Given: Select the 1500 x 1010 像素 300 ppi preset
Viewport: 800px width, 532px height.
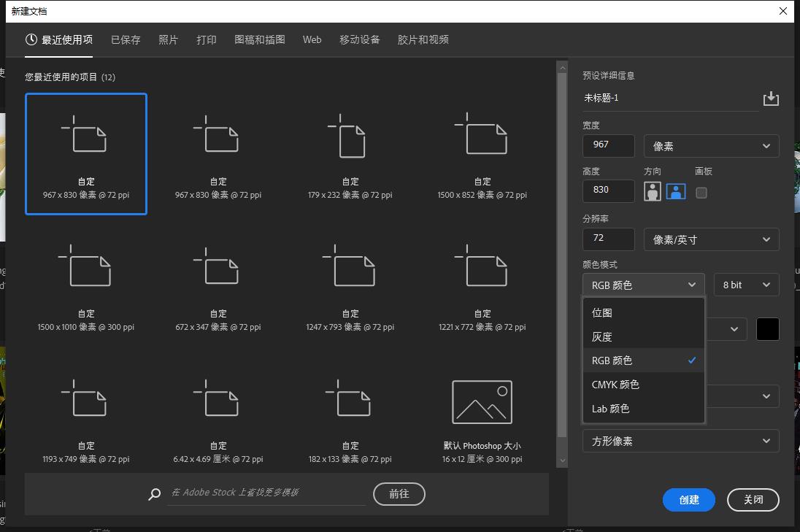Looking at the screenshot, I should click(85, 285).
